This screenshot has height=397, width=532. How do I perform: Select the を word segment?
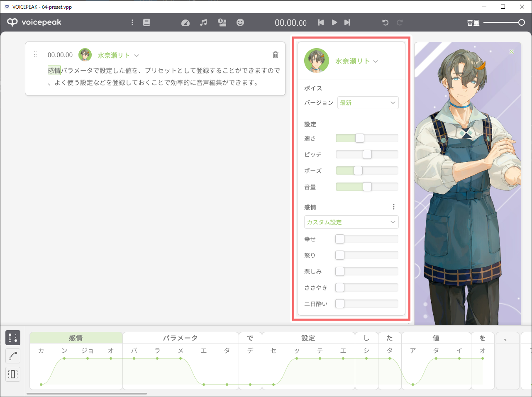pyautogui.click(x=483, y=338)
